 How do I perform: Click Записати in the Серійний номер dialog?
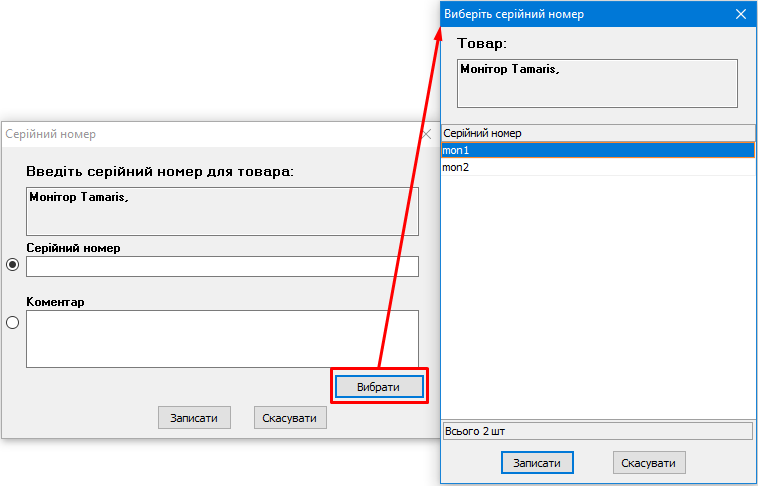pyautogui.click(x=194, y=418)
